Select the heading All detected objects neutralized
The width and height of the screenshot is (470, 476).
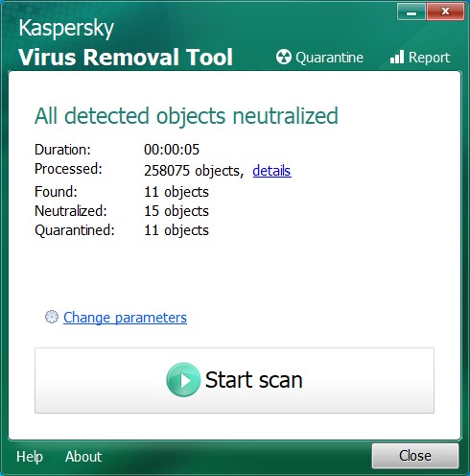(x=186, y=116)
